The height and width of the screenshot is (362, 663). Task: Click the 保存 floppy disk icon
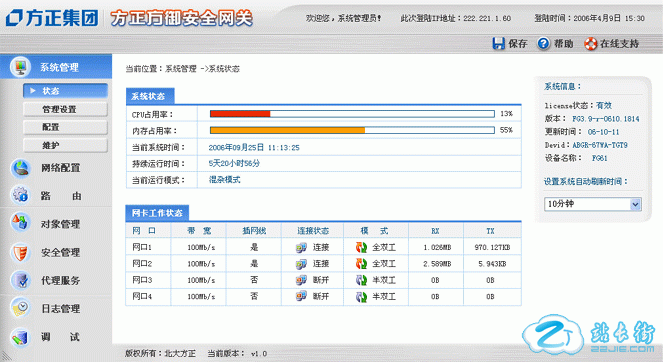tap(499, 43)
